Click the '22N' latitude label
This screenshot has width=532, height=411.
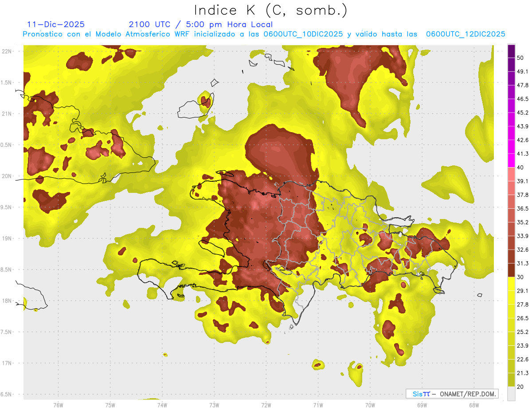pyautogui.click(x=7, y=51)
